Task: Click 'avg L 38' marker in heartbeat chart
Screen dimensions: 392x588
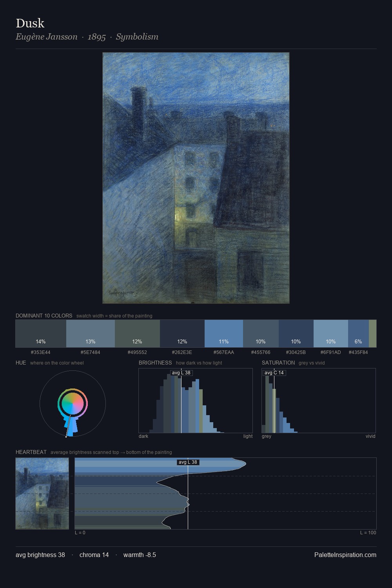Action: coord(188,462)
